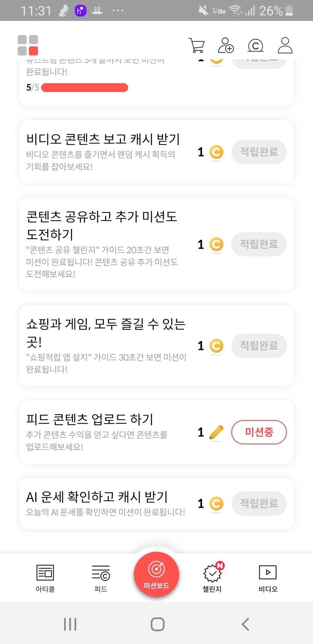Switch to the 피드 tab
This screenshot has height=644, width=313.
tap(101, 578)
